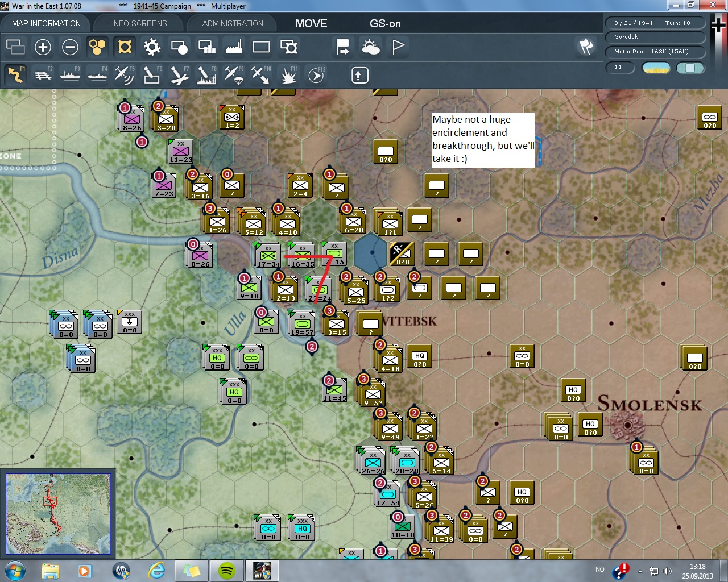Click the pennant flag toolbar icon
Screen dimensions: 728x582
tap(398, 47)
